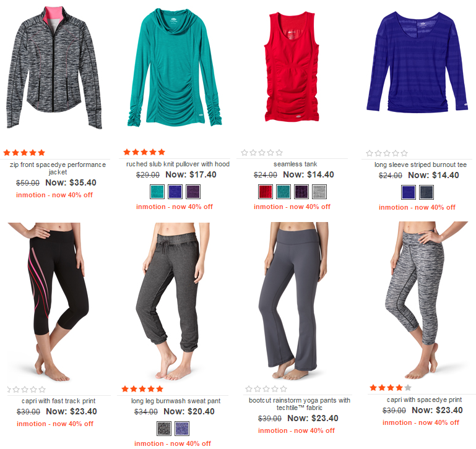This screenshot has height=449, width=476.
Task: Open capri with fast track print link
Action: (59, 401)
